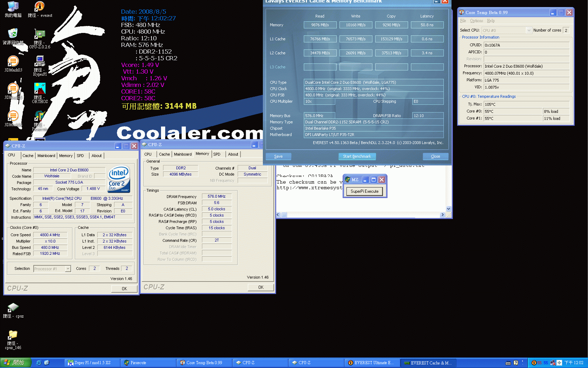Launch the 3DMark03 desktop icon
Image resolution: width=588 pixels, height=368 pixels.
[13, 64]
